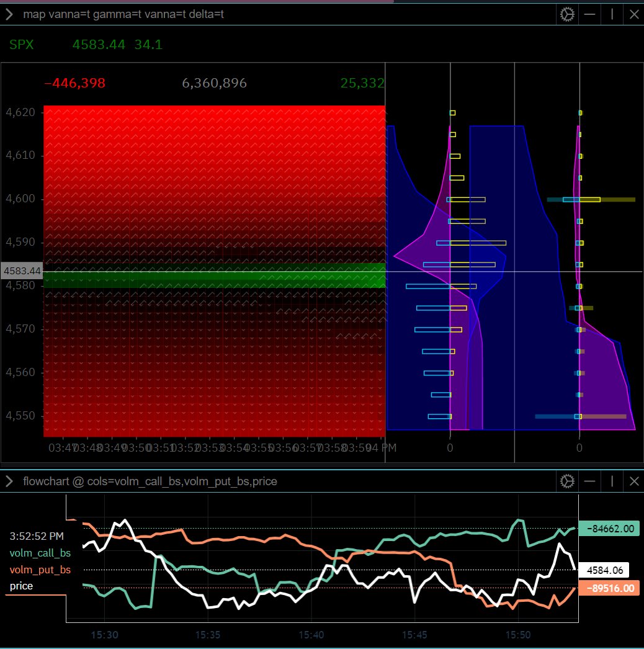Expand the map panel command chevron
Screen dimensions: 644x649
tap(9, 14)
